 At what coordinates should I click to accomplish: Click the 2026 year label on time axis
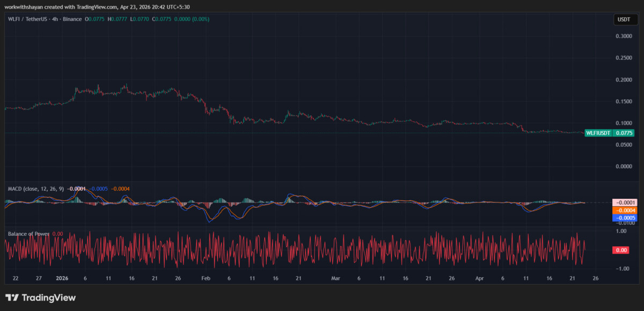[x=62, y=278]
